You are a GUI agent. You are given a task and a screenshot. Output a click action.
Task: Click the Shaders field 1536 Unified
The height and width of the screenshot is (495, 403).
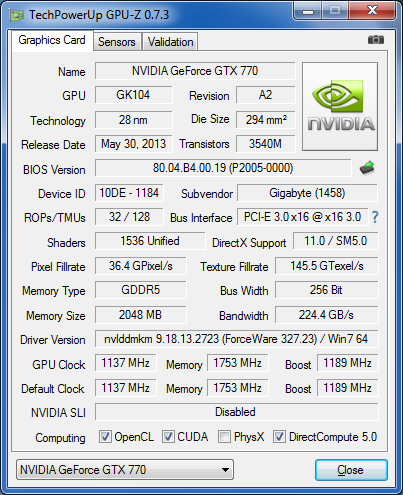click(x=150, y=241)
